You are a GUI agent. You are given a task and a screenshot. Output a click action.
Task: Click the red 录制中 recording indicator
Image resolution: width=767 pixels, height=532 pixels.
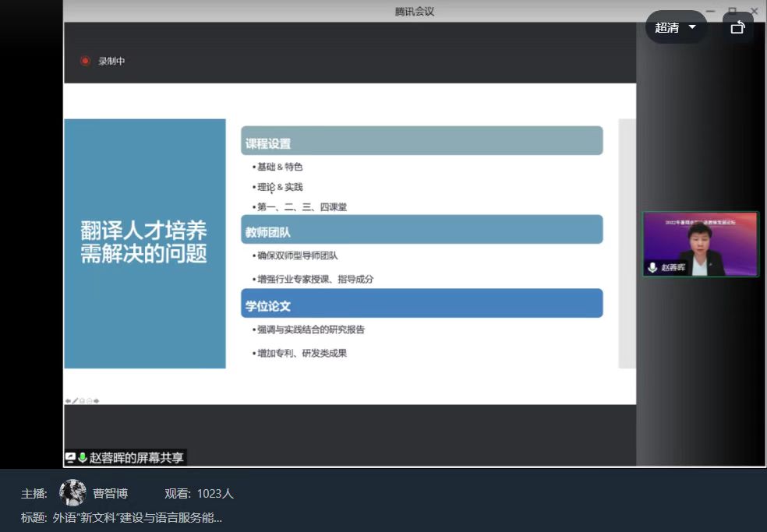[85, 61]
